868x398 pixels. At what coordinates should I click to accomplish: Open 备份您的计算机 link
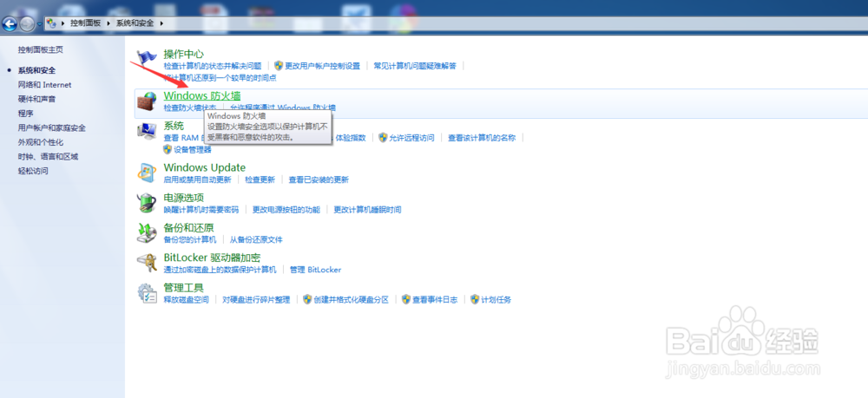pos(190,240)
